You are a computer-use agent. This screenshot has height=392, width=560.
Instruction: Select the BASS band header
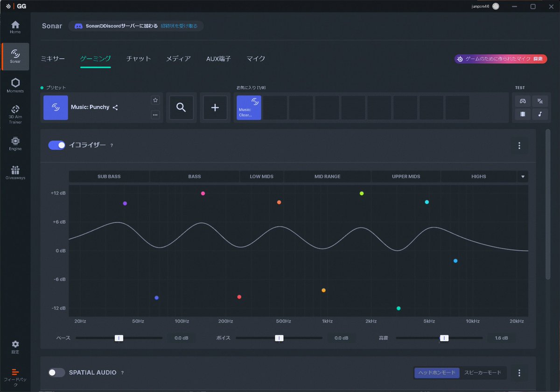(x=195, y=177)
